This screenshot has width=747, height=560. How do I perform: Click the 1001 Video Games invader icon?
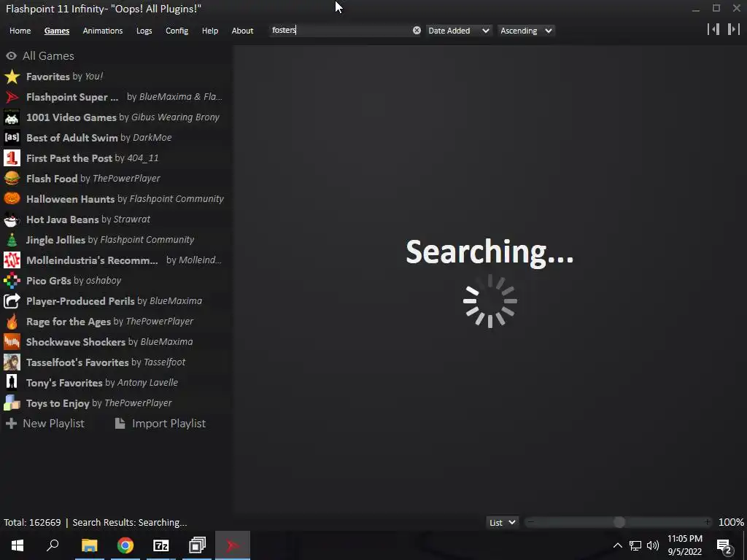click(12, 117)
